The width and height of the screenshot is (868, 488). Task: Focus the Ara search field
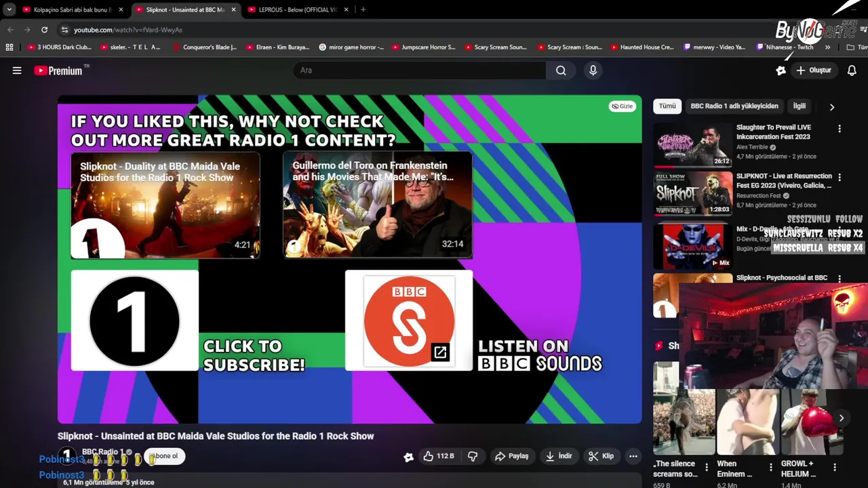pyautogui.click(x=420, y=70)
